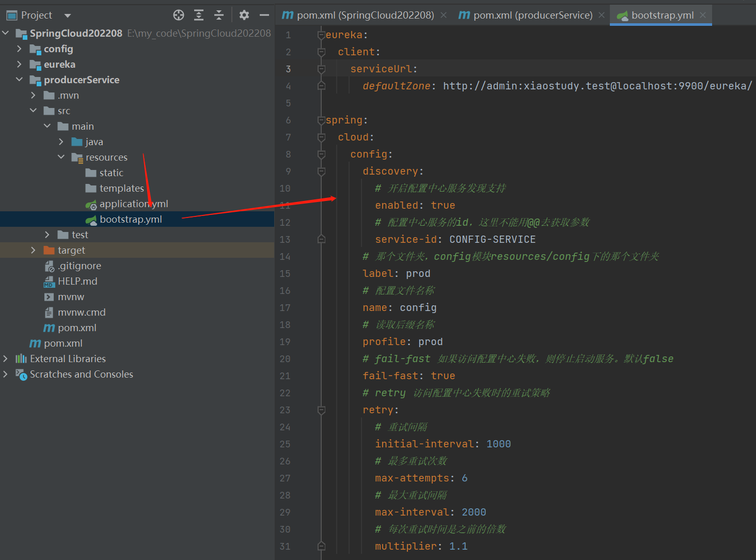
Task: Select the templates folder
Action: tap(121, 188)
